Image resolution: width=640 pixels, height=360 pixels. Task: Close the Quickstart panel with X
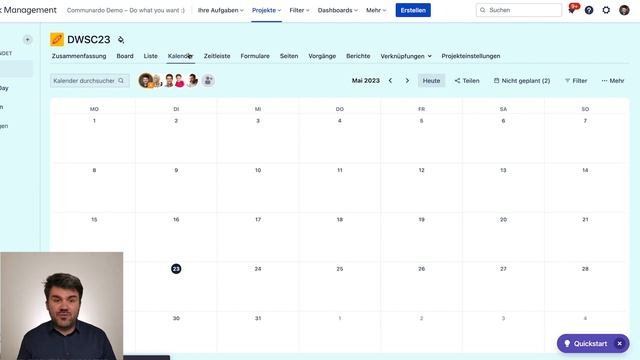click(x=620, y=344)
